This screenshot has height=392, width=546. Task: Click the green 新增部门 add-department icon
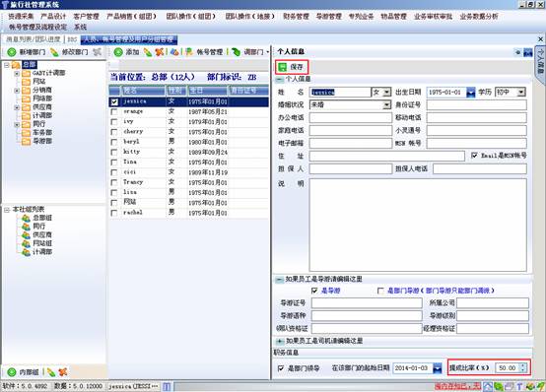pyautogui.click(x=12, y=52)
